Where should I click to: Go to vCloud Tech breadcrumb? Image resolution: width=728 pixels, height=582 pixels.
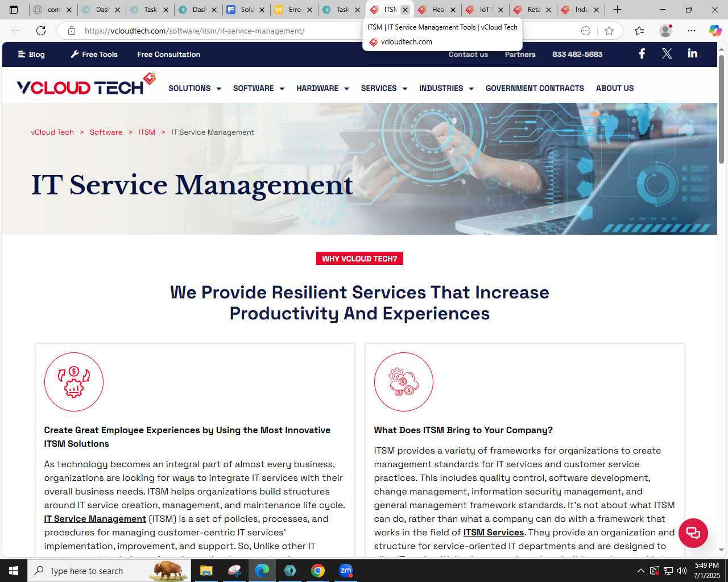pyautogui.click(x=52, y=132)
